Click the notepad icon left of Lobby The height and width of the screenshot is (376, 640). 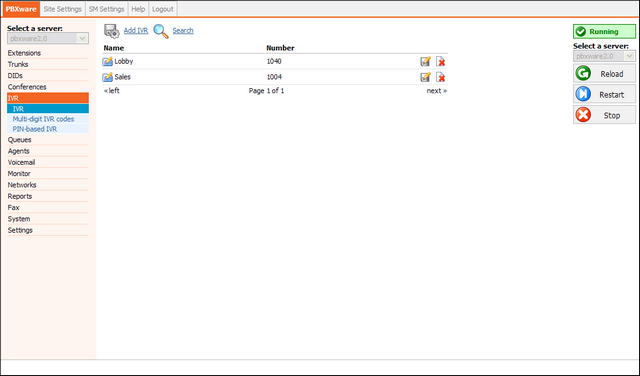point(108,62)
